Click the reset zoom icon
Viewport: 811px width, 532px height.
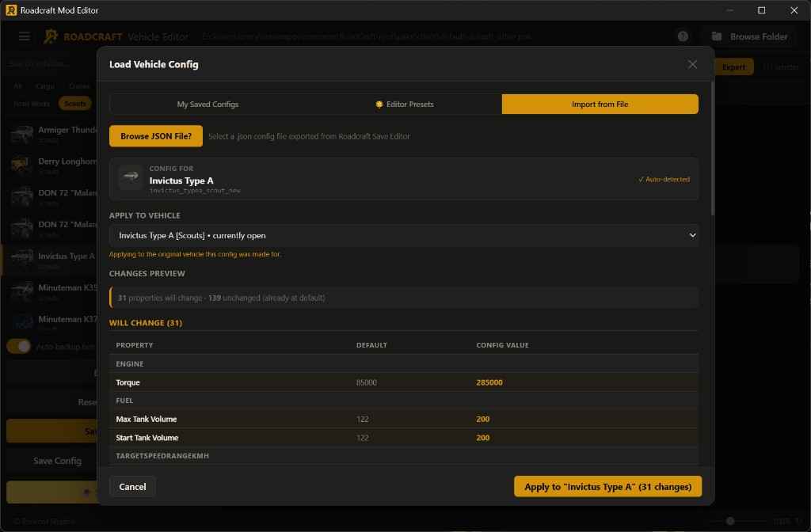798,521
